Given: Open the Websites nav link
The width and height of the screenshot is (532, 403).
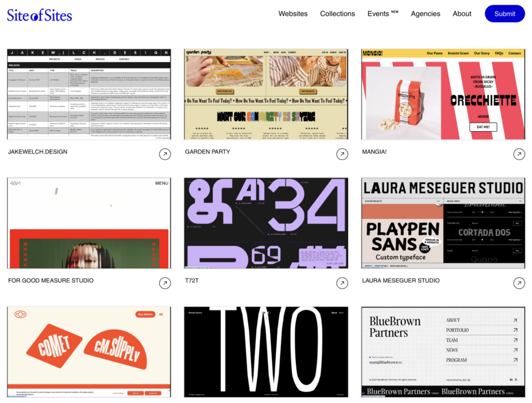Looking at the screenshot, I should (293, 13).
